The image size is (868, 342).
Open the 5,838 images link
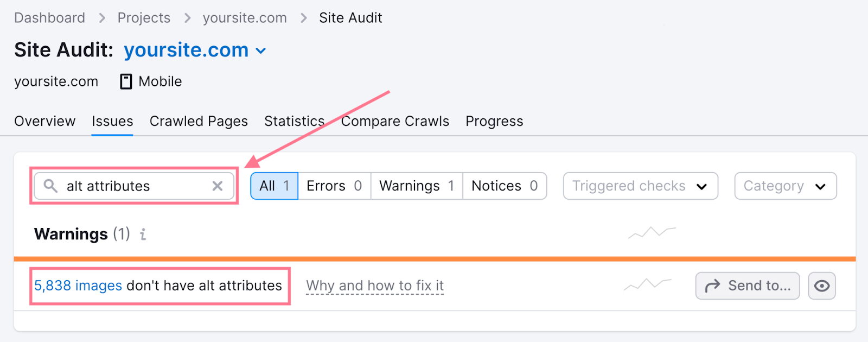pos(78,286)
